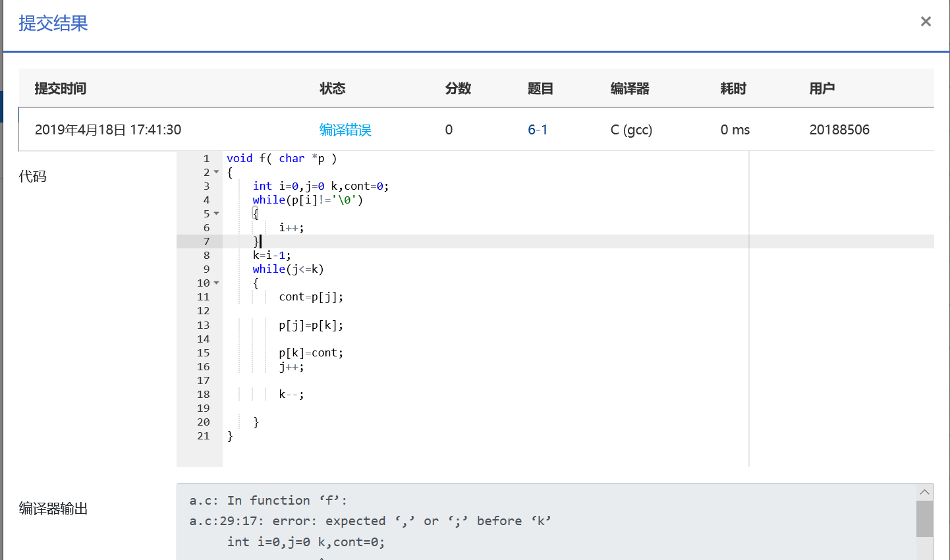Click the user ID 20188506
Viewport: 950px width, 560px height.
point(839,130)
